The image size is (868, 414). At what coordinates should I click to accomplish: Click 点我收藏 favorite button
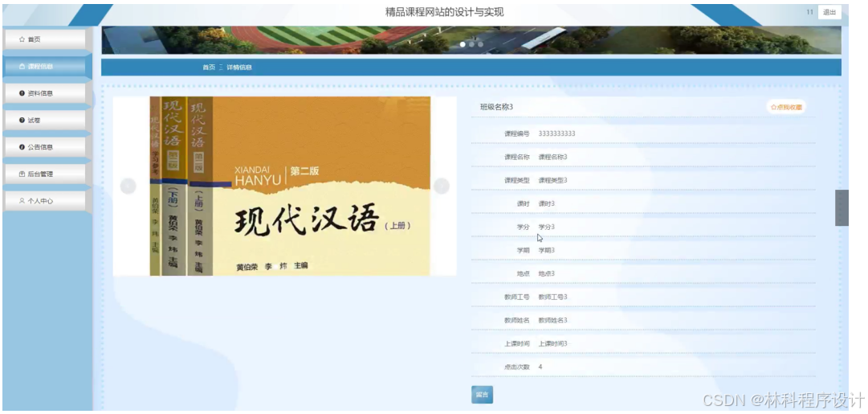point(786,107)
